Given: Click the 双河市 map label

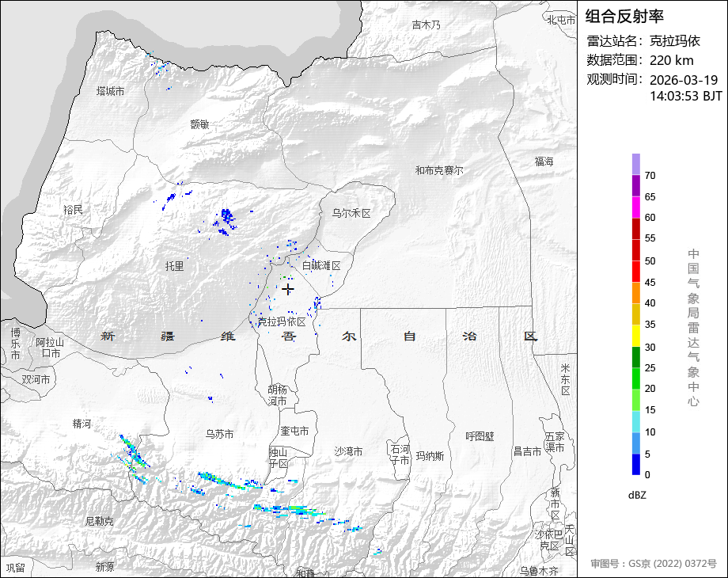Looking at the screenshot, I should pyautogui.click(x=36, y=379).
